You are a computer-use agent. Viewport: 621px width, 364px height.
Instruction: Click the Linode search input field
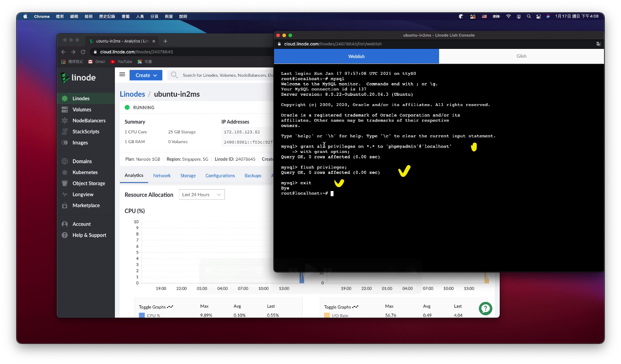coord(228,75)
